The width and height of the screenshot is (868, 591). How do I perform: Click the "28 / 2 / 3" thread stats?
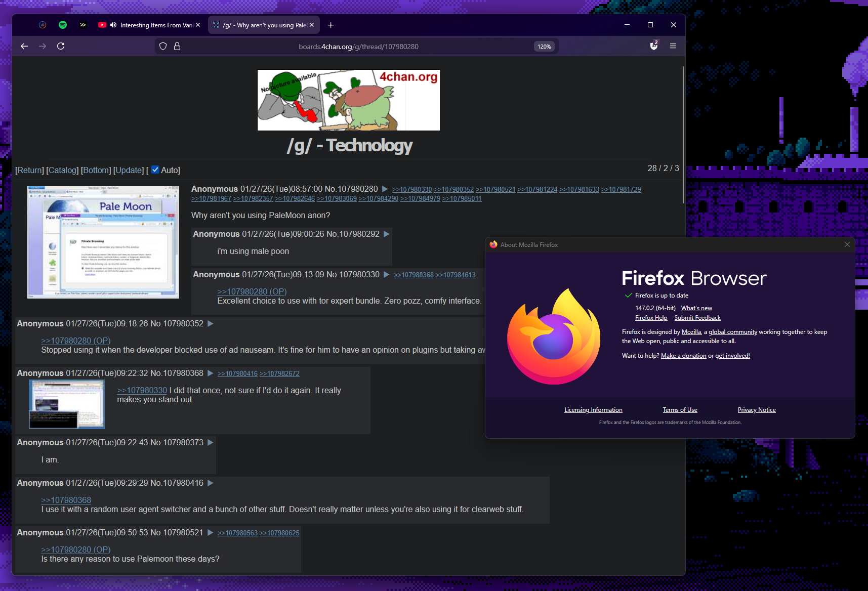(663, 168)
